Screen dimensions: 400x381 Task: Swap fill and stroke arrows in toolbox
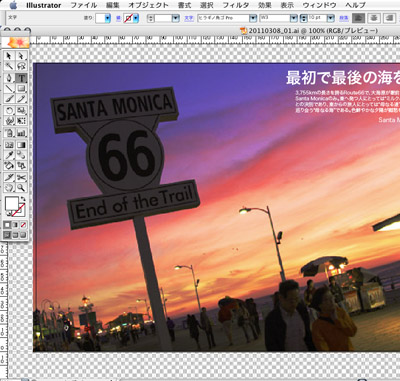tap(23, 199)
